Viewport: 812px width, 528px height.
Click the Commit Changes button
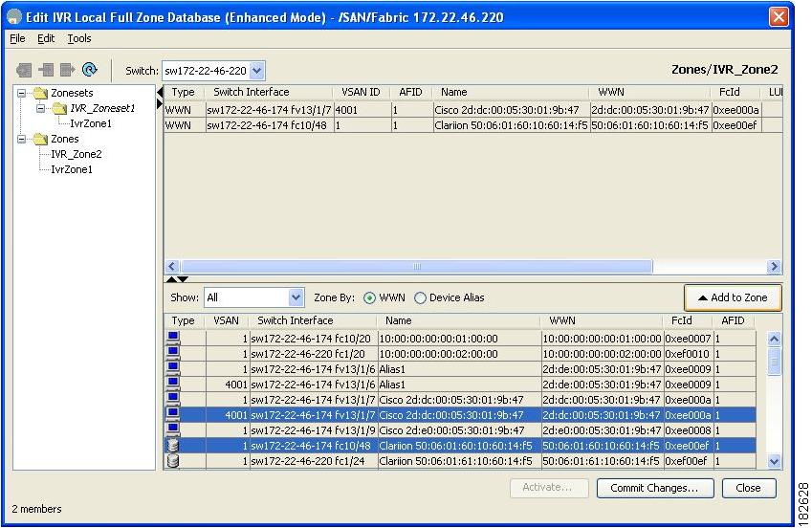tap(647, 488)
